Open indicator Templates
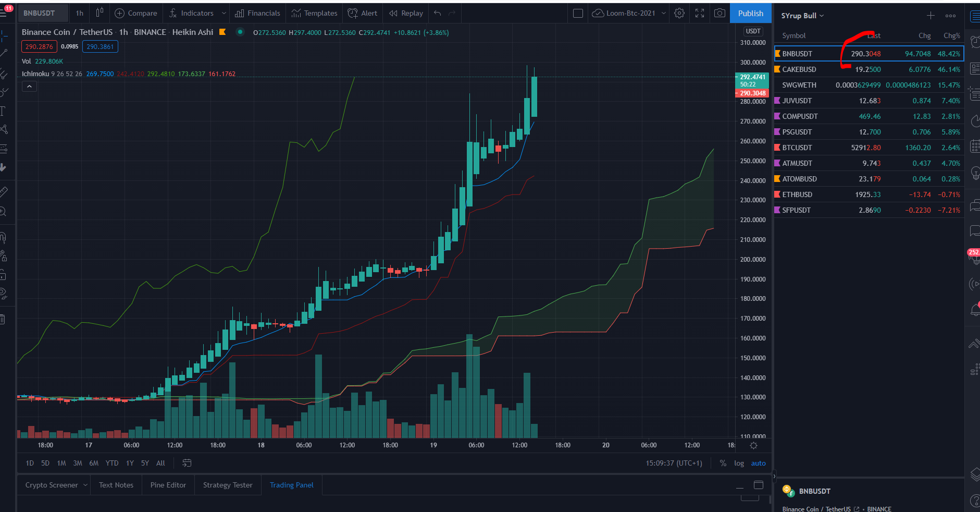This screenshot has width=980, height=512. 314,13
